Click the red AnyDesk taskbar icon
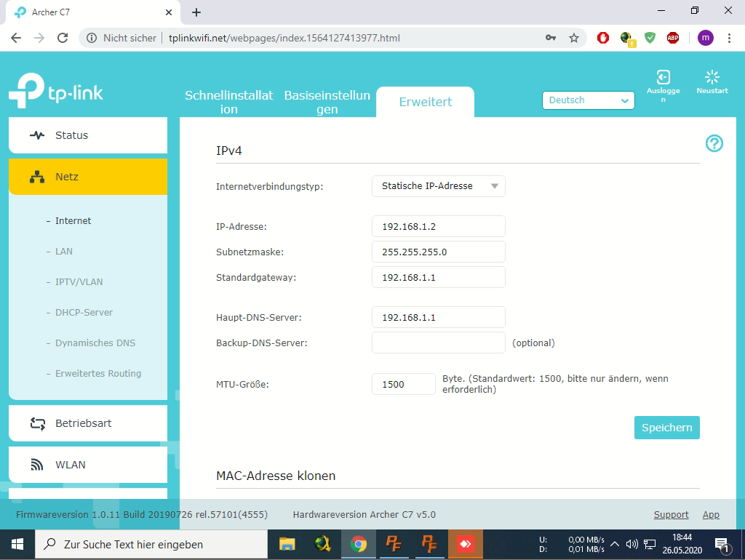Screen dimensions: 745x560 [465, 544]
